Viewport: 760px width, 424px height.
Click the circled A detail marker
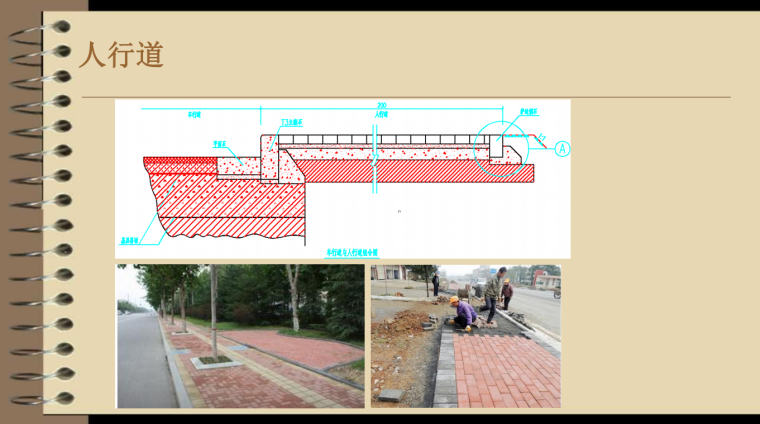click(562, 149)
